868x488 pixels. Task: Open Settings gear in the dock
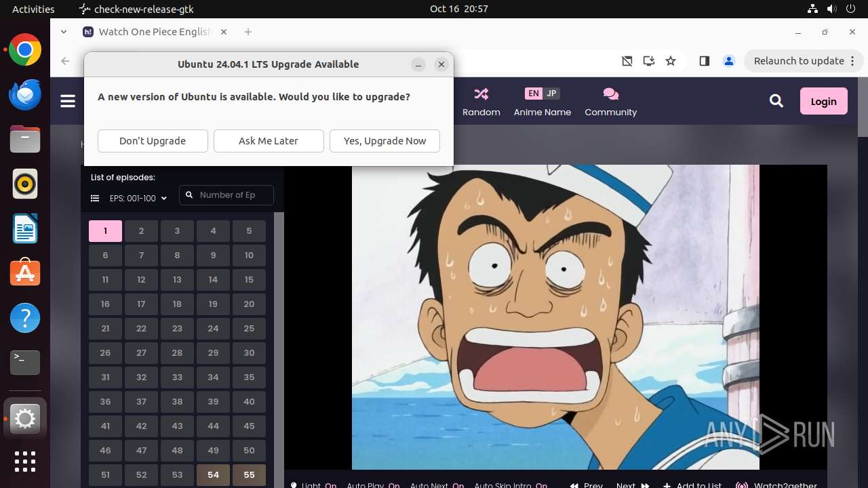point(25,420)
